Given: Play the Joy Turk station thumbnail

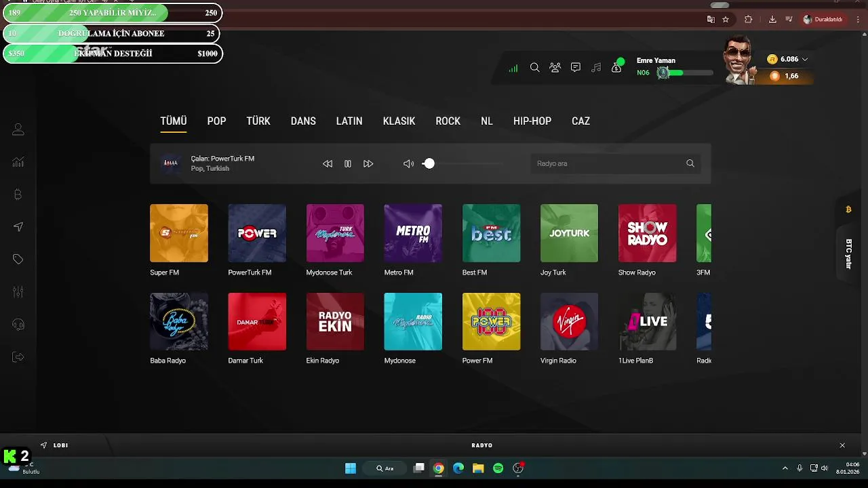Looking at the screenshot, I should 570,233.
